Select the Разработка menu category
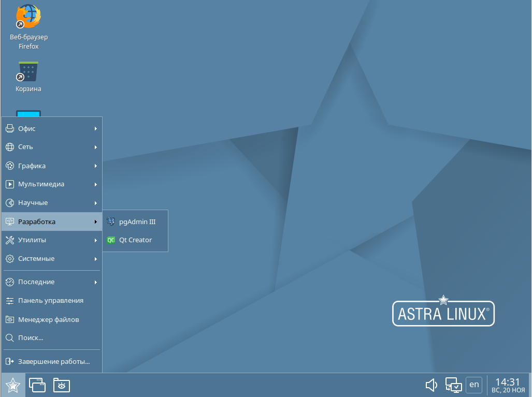 [52, 222]
